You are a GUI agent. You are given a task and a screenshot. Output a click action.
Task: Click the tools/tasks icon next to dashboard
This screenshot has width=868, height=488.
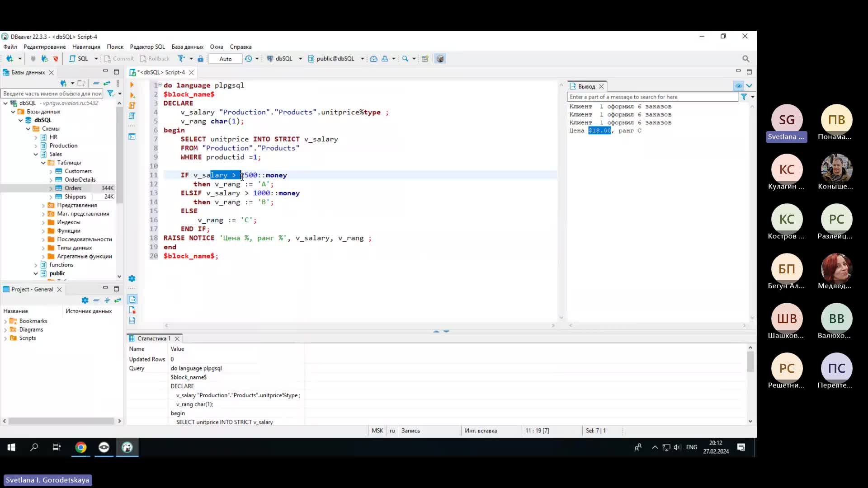click(x=385, y=59)
